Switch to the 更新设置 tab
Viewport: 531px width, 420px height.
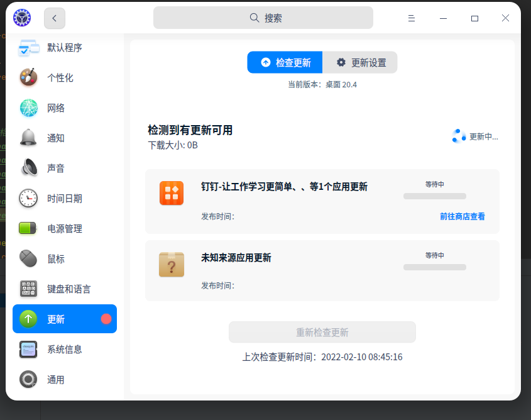pos(359,62)
